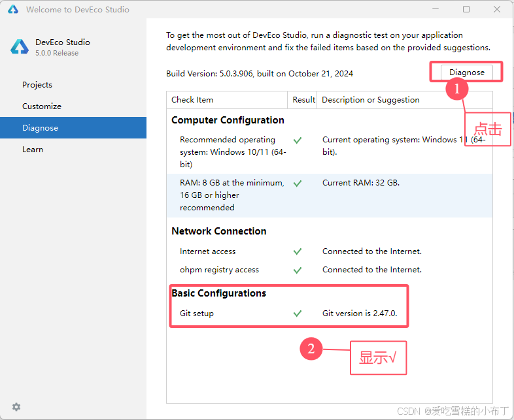Click the 5.0.0 Release version label
The image size is (514, 420).
[x=57, y=53]
